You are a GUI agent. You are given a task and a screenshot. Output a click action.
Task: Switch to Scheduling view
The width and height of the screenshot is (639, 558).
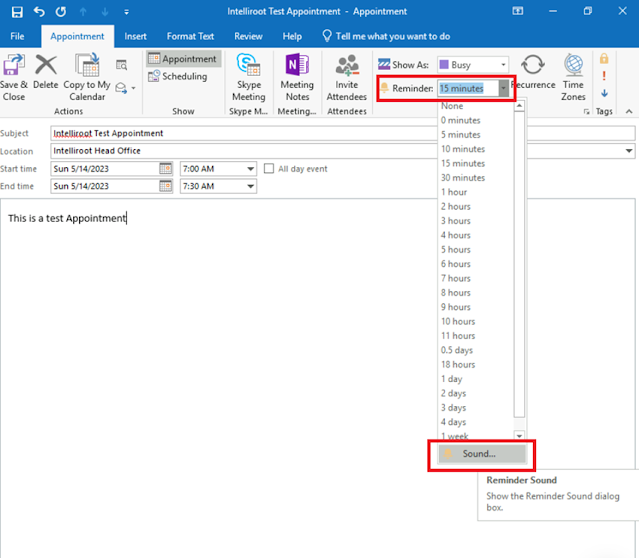click(x=178, y=76)
